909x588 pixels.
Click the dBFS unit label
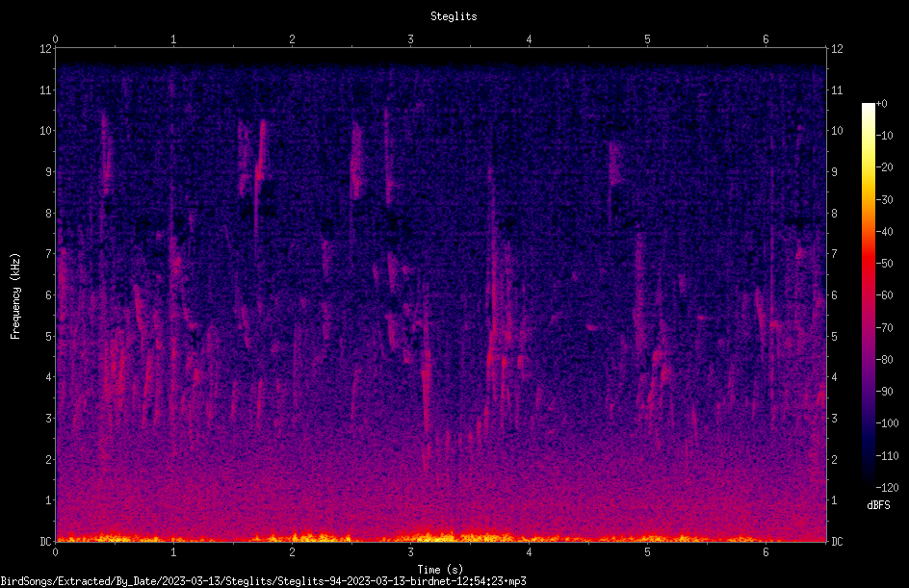(x=878, y=505)
